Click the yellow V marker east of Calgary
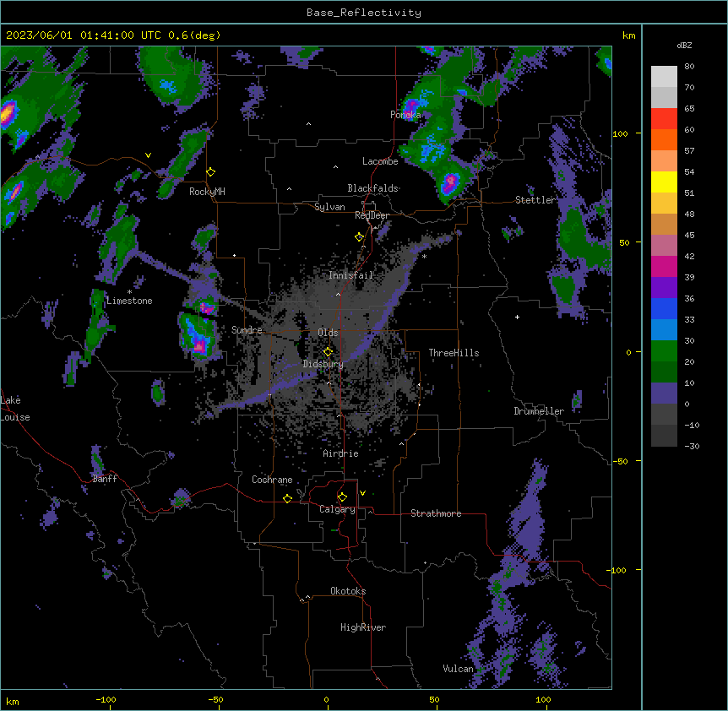728x711 pixels. pos(362,493)
